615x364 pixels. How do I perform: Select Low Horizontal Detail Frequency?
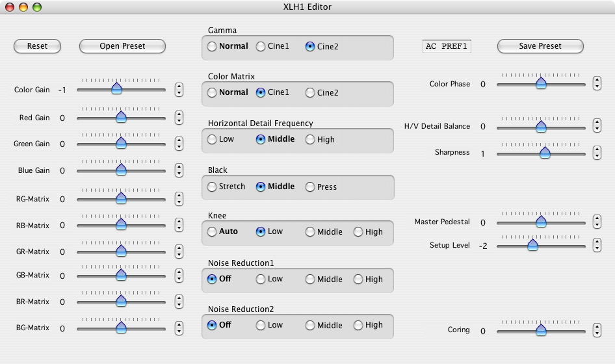click(212, 139)
